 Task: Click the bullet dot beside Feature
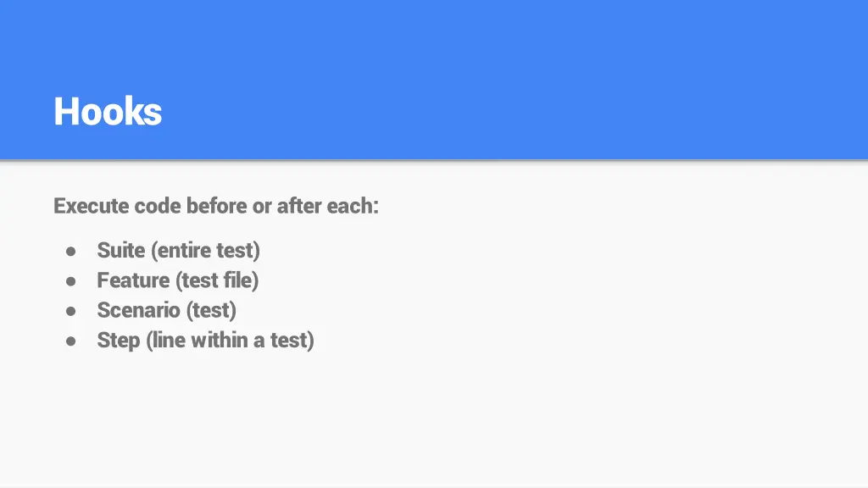[x=71, y=281]
